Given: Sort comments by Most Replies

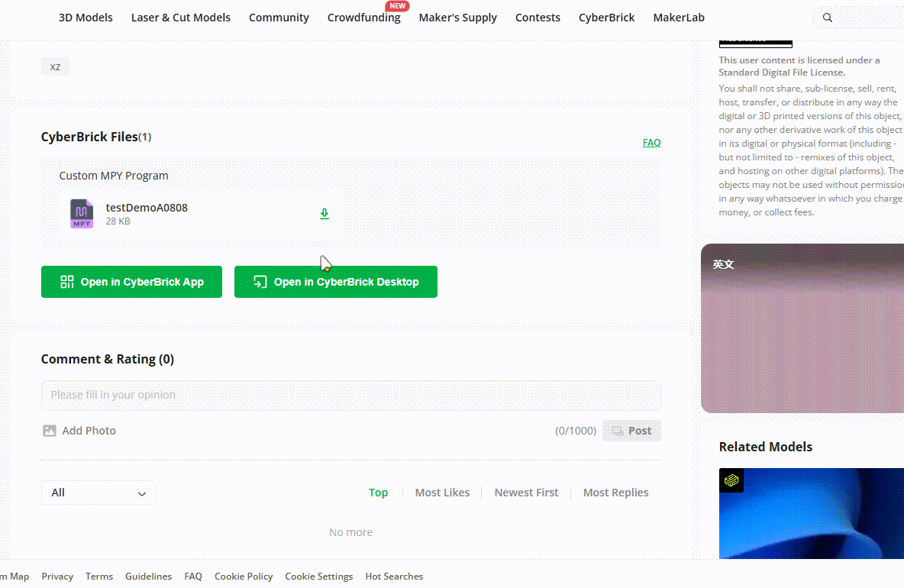Looking at the screenshot, I should click(615, 493).
